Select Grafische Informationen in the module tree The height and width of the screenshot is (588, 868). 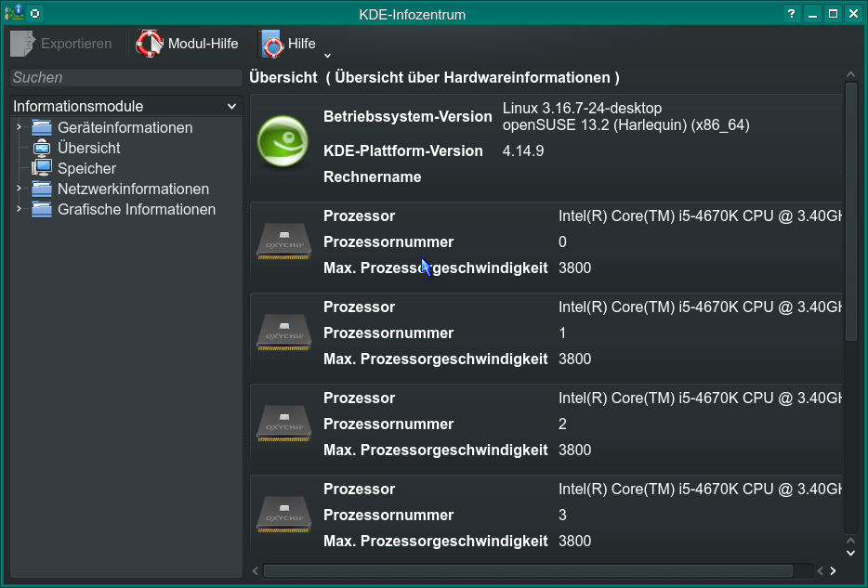pyautogui.click(x=137, y=210)
